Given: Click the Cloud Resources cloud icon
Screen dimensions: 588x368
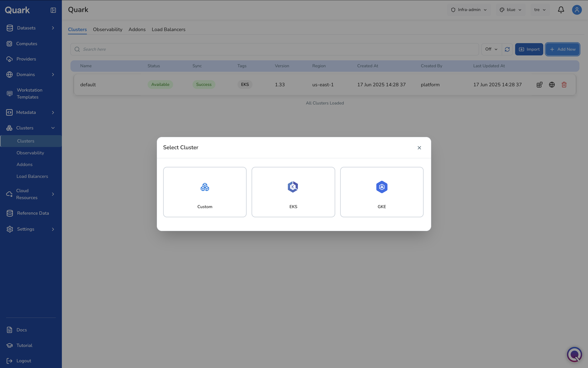Looking at the screenshot, I should click(x=9, y=194).
